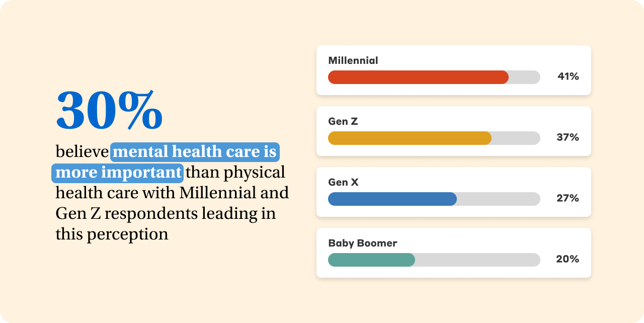644x323 pixels.
Task: Click the blue Gen X progress bar
Action: [x=392, y=199]
